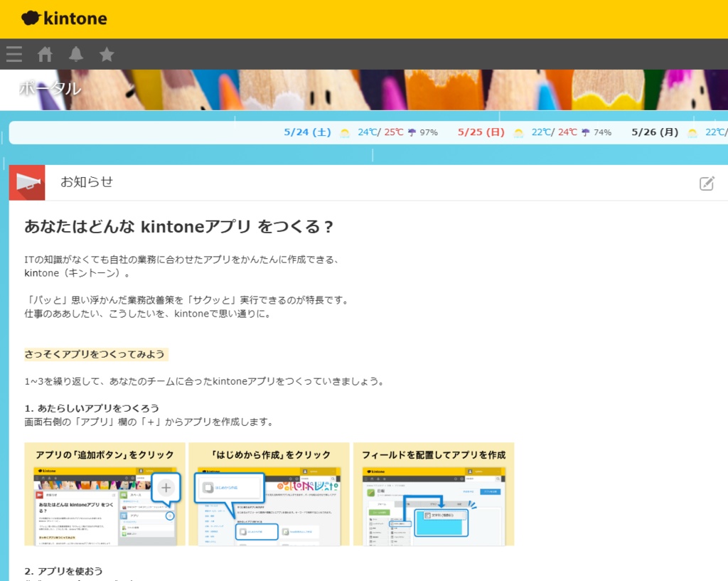The width and height of the screenshot is (728, 581).
Task: Click the weather icon next to 5/26
Action: 692,133
